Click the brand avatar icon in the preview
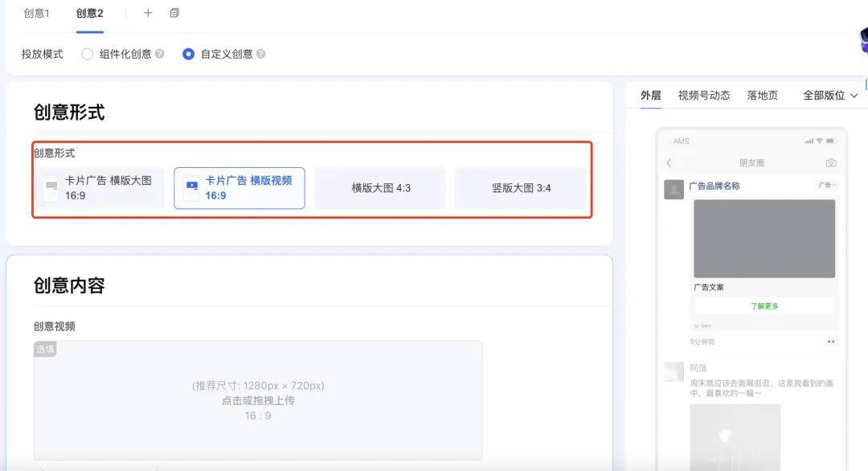868x471 pixels. (x=674, y=190)
